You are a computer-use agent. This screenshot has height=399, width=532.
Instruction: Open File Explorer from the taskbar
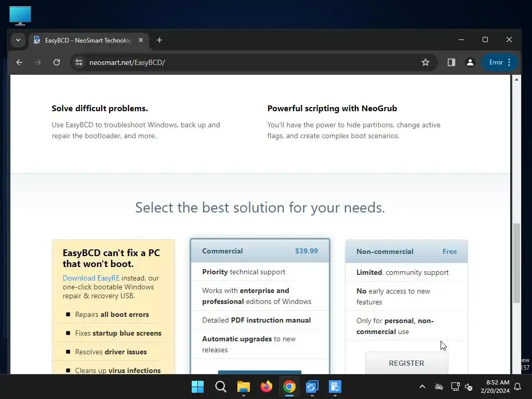tap(243, 387)
